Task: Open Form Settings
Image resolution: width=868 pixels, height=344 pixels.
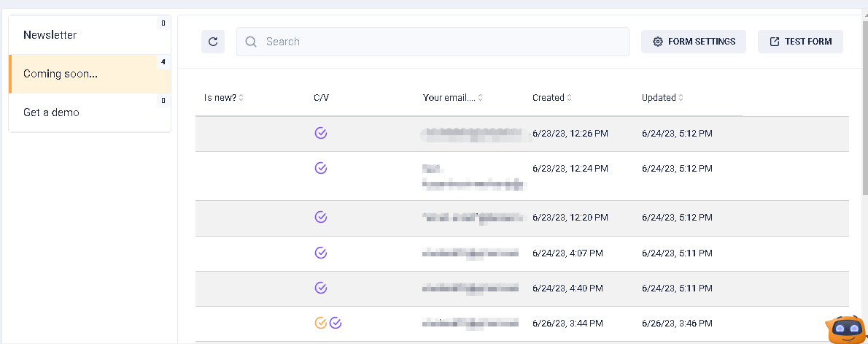Action: (x=694, y=42)
